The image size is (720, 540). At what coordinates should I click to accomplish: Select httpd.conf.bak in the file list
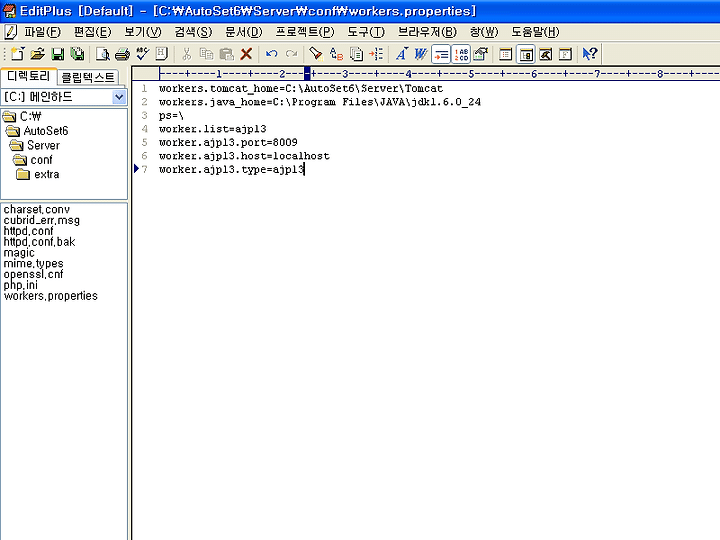pos(39,242)
